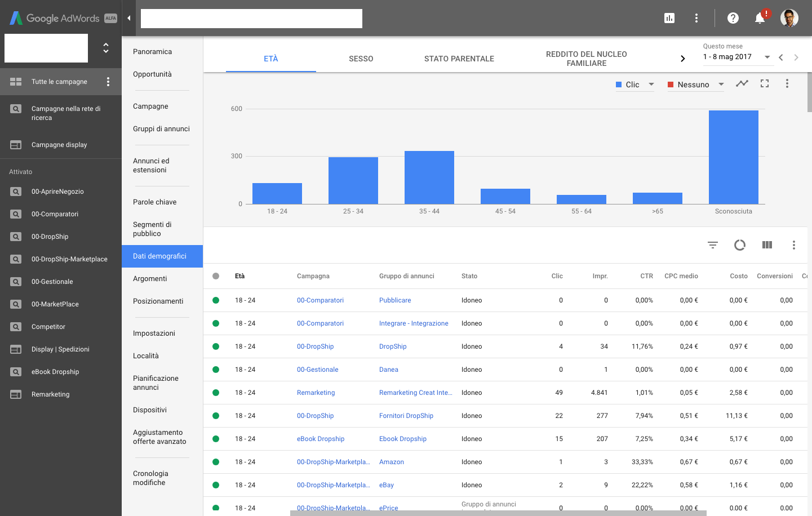Open the chart's three-dot options menu
The width and height of the screenshot is (812, 516).
[x=787, y=83]
